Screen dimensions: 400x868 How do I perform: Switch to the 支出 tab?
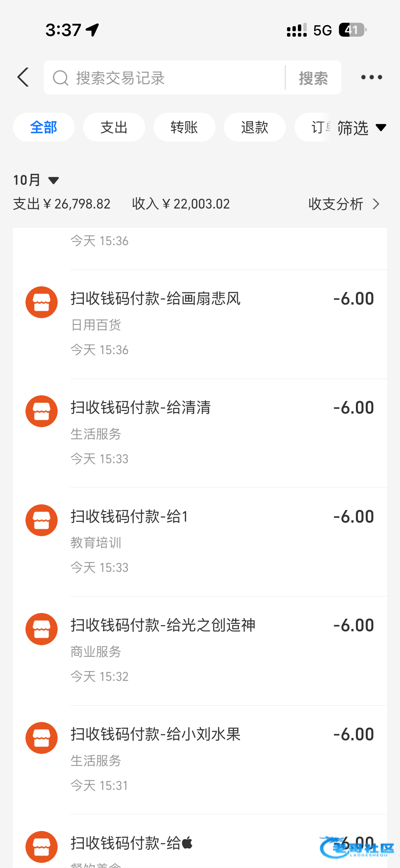pos(114,127)
